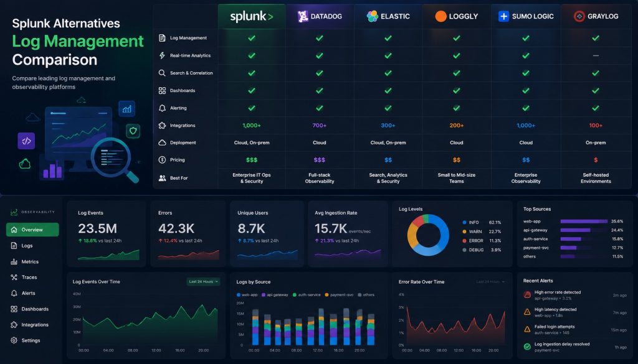Image resolution: width=638 pixels, height=364 pixels.
Task: Click the green shield illustration icon
Action: click(133, 131)
